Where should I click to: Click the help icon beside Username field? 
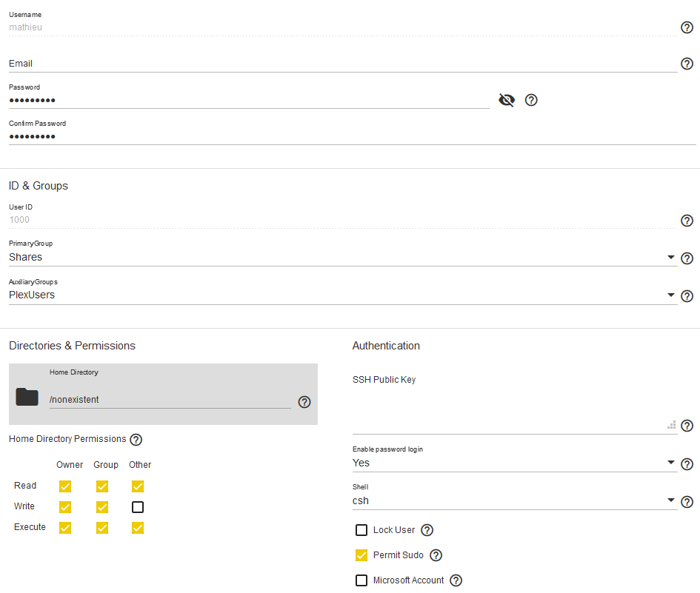tap(687, 27)
